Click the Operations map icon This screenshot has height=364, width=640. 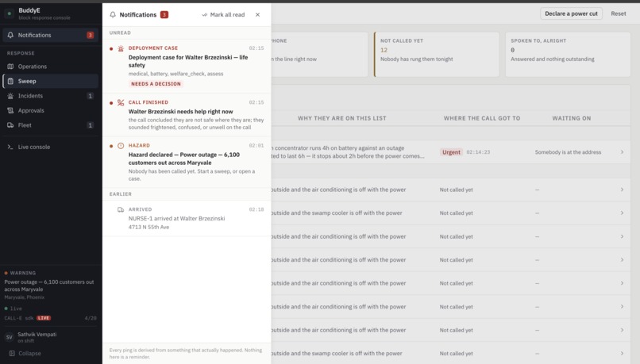pos(10,67)
